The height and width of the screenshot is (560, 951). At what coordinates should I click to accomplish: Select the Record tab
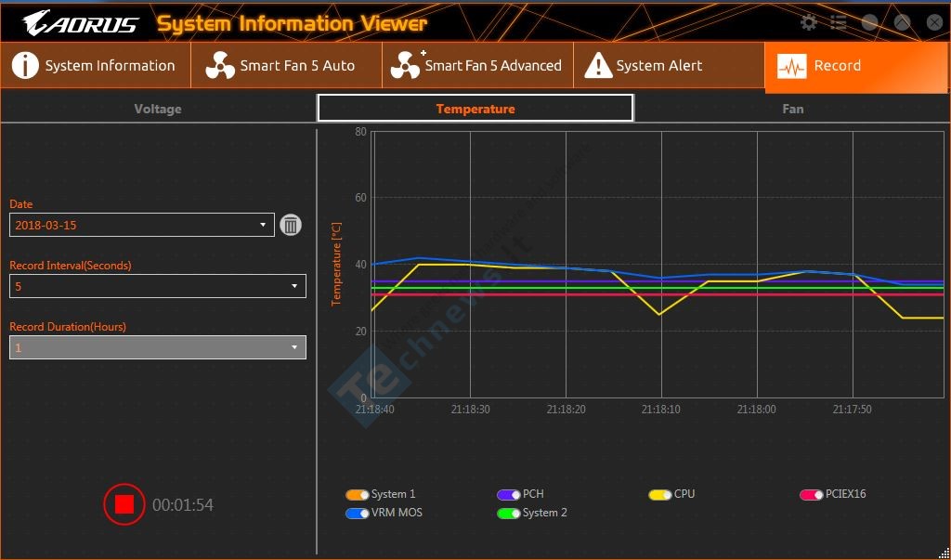coord(856,67)
